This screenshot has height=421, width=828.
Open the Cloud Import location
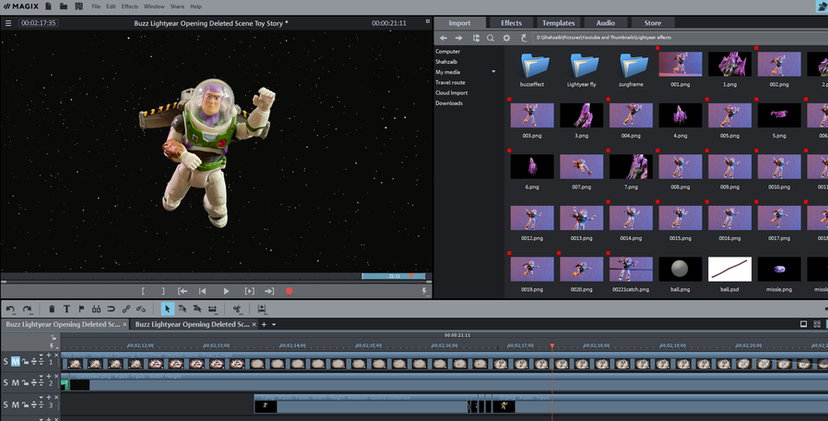click(x=452, y=93)
